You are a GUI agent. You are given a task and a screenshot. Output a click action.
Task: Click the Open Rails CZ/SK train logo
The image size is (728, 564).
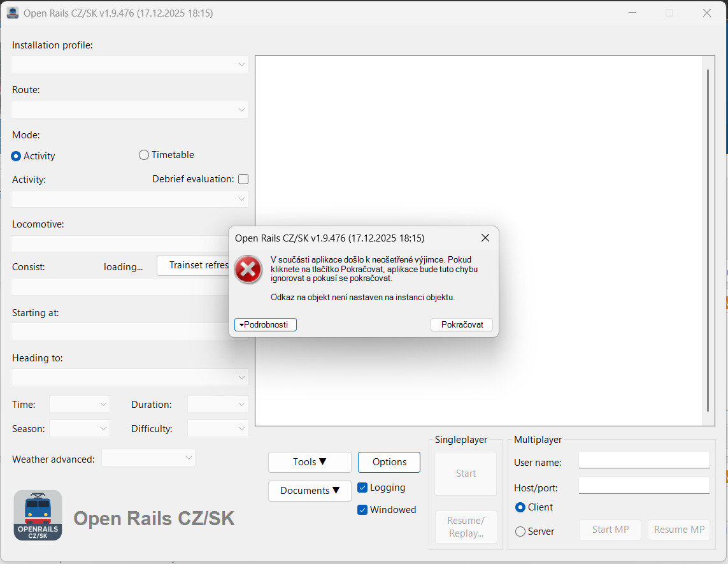(38, 515)
